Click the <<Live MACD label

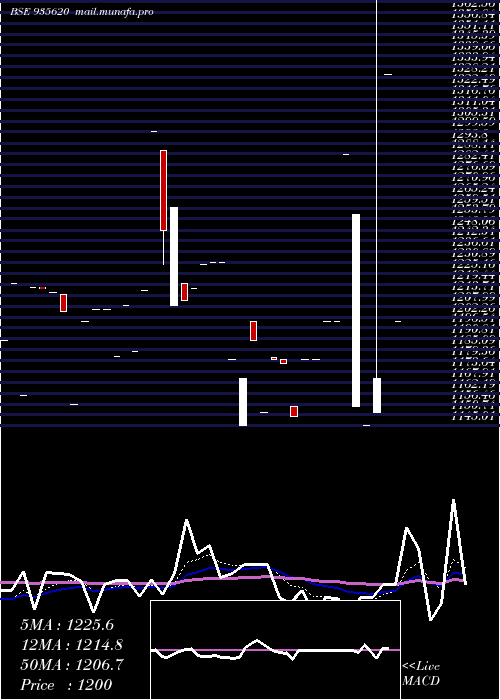point(421,673)
